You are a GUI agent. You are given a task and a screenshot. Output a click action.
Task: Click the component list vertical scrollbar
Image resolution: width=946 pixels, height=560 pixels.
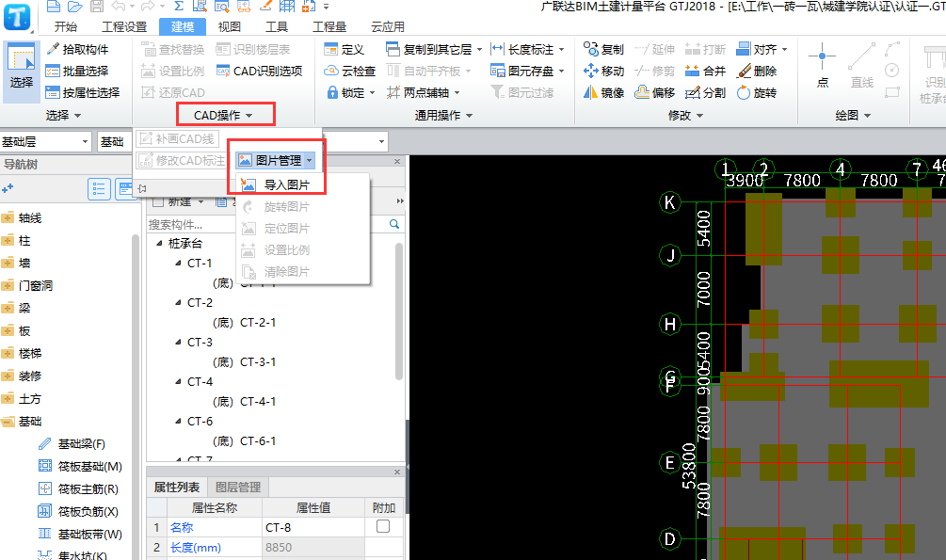click(x=399, y=311)
